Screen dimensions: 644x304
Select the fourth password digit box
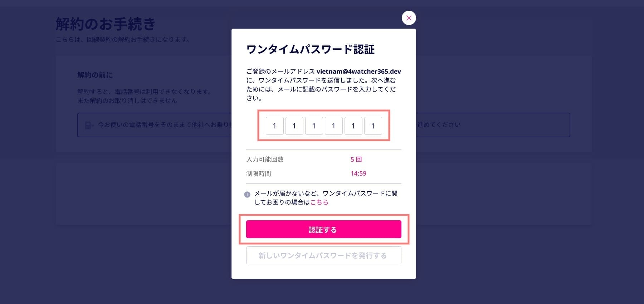coord(334,126)
